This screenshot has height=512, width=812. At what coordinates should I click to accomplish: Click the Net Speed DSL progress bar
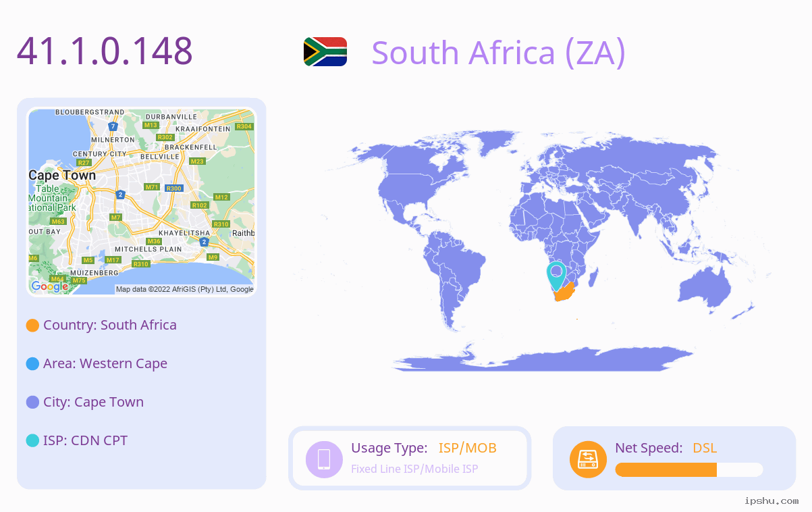point(689,470)
